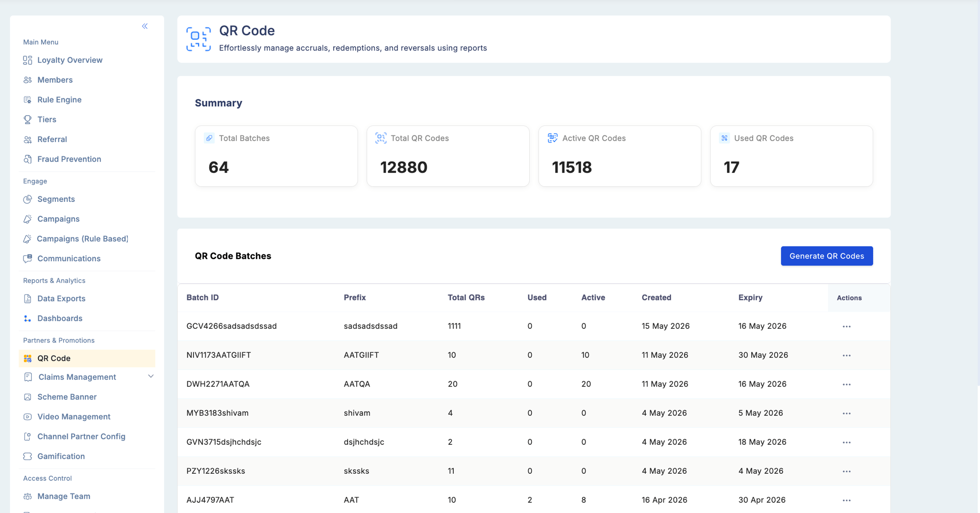Select Dashboards in sidebar

point(60,318)
